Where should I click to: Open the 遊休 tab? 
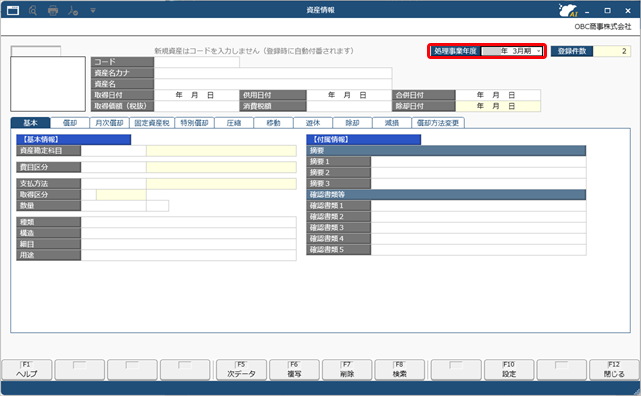(313, 123)
